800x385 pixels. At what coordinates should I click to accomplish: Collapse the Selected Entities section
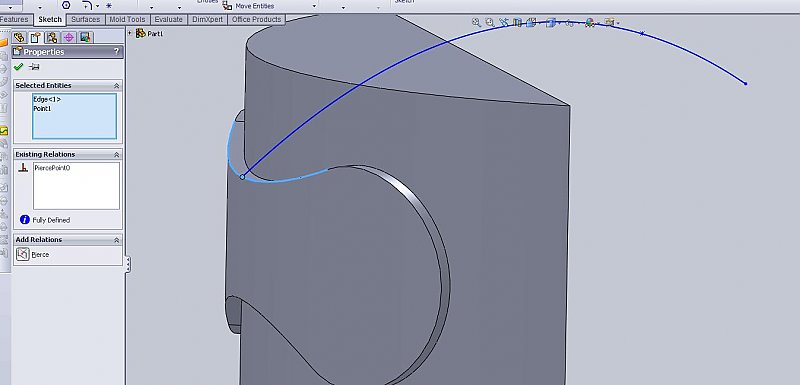tap(116, 86)
